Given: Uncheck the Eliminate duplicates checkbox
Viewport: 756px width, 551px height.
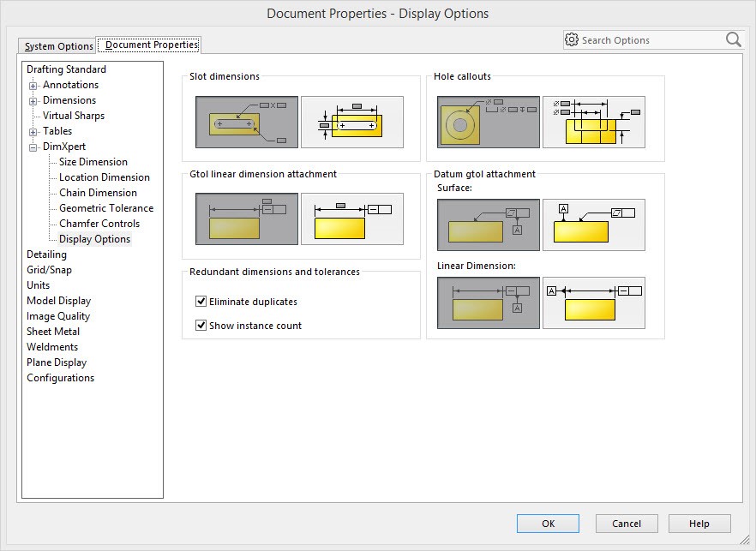Looking at the screenshot, I should click(x=201, y=302).
